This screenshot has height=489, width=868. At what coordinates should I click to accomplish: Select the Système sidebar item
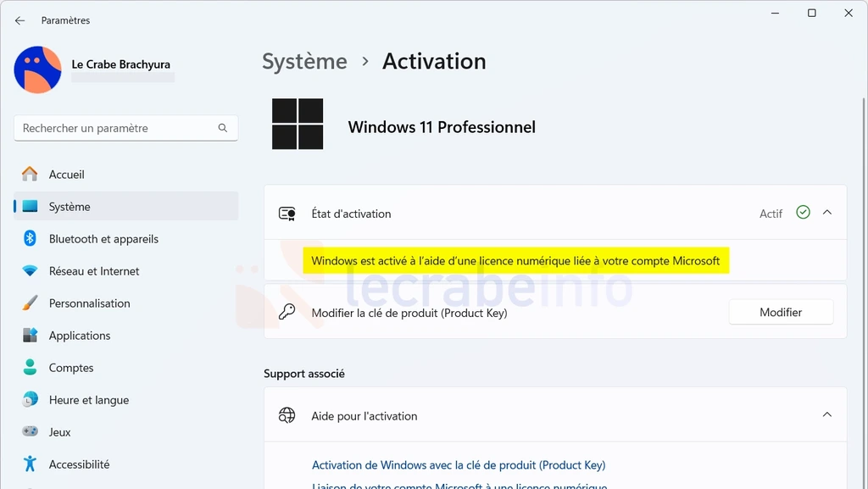tap(126, 206)
